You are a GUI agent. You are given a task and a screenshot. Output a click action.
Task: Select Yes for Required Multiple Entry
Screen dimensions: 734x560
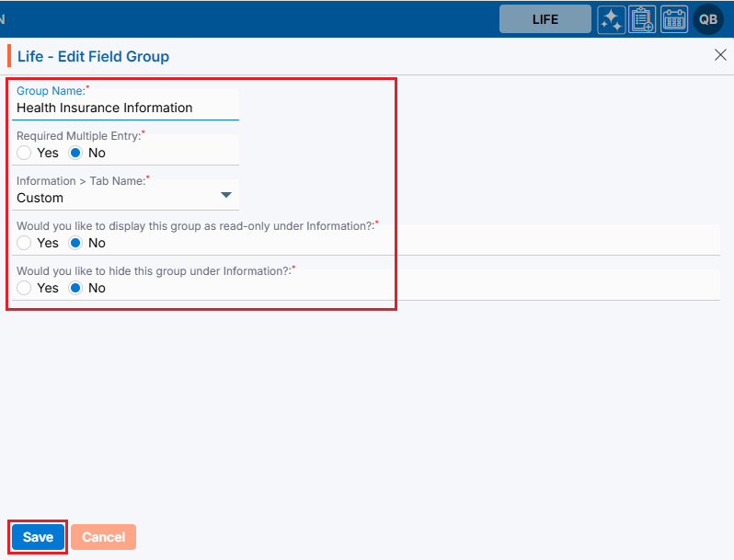click(25, 153)
